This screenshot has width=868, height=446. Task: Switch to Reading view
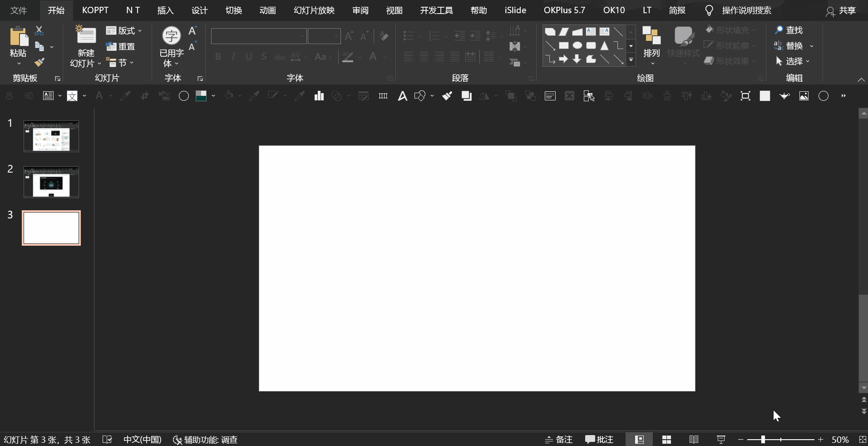(x=694, y=440)
